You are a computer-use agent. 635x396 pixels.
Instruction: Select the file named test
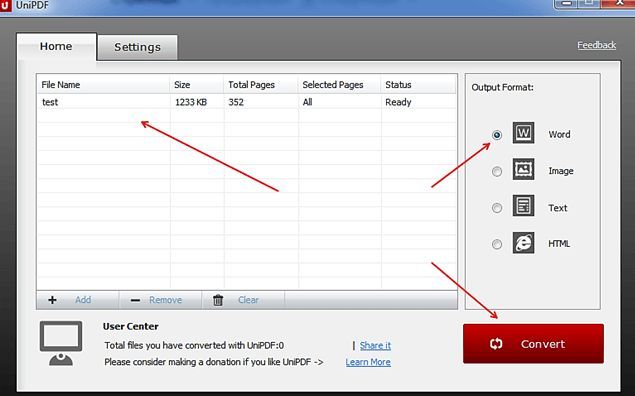(50, 102)
